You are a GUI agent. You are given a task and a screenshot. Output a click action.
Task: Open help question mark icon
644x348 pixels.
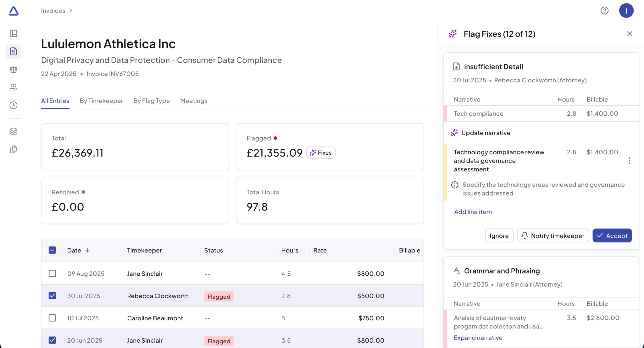tap(604, 11)
